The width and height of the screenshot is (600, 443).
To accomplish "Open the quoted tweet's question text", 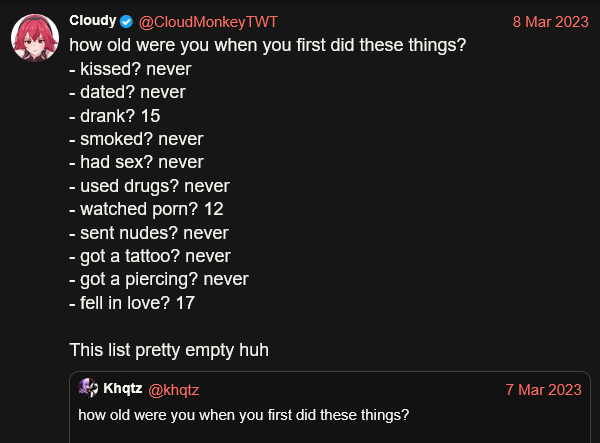I will tap(244, 415).
